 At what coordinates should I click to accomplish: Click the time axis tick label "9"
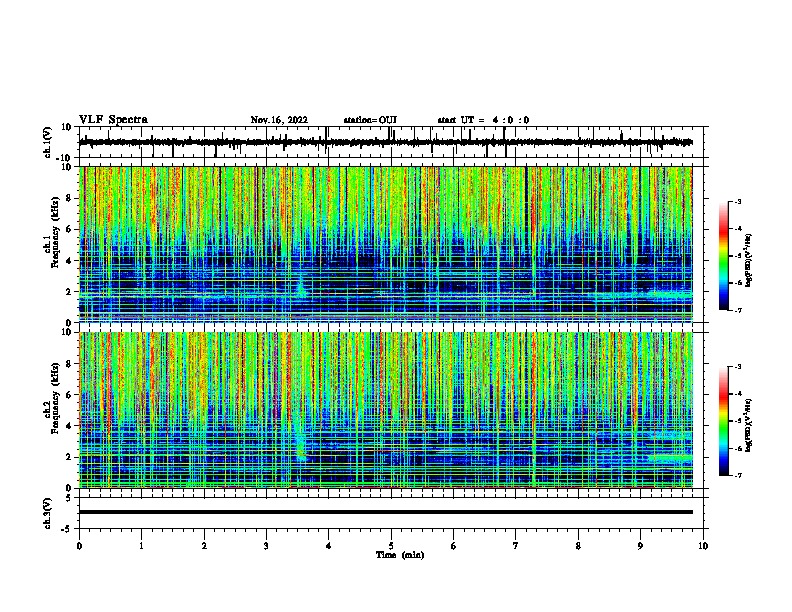640,546
